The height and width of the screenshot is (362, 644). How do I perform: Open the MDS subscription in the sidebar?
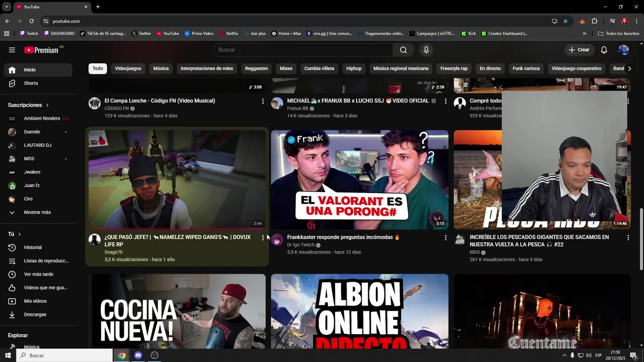click(x=39, y=159)
